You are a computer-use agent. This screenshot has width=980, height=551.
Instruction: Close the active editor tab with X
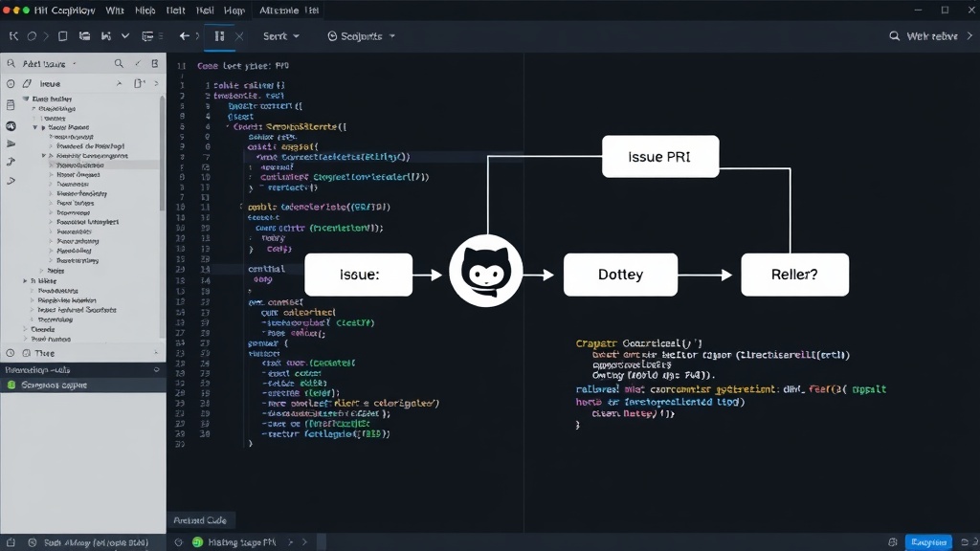click(x=238, y=36)
